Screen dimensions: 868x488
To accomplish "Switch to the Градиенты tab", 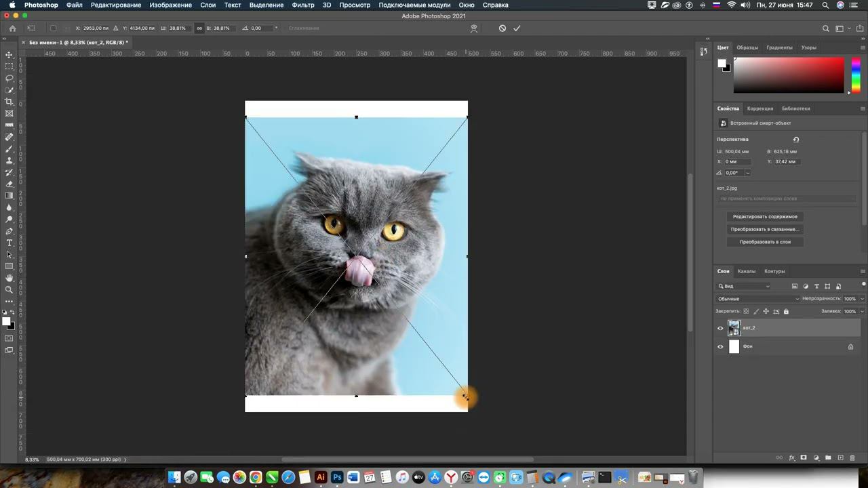I will coord(779,47).
